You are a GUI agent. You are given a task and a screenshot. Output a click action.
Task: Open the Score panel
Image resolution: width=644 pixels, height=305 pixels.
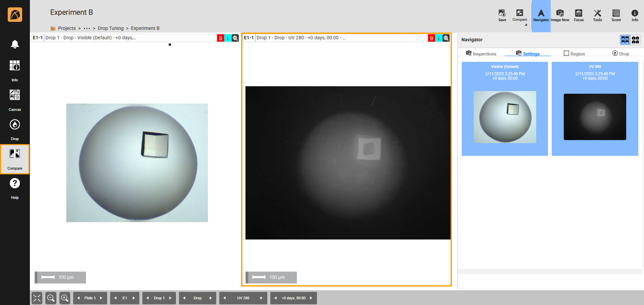[x=616, y=15]
